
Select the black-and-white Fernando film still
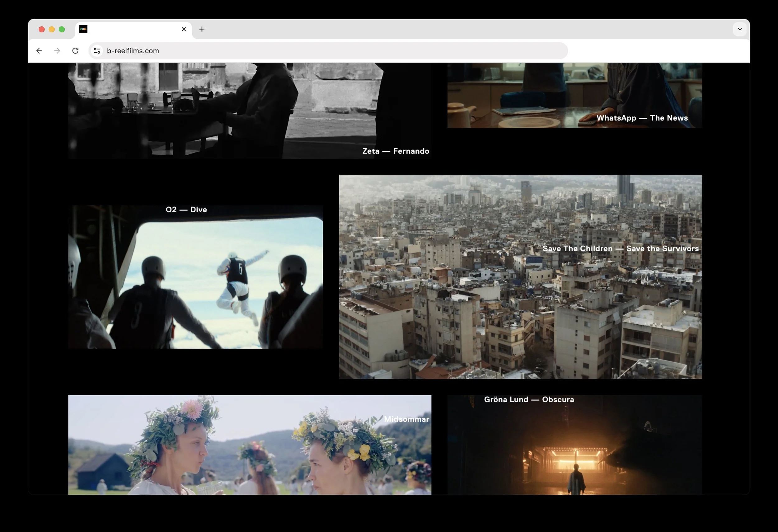pyautogui.click(x=234, y=107)
